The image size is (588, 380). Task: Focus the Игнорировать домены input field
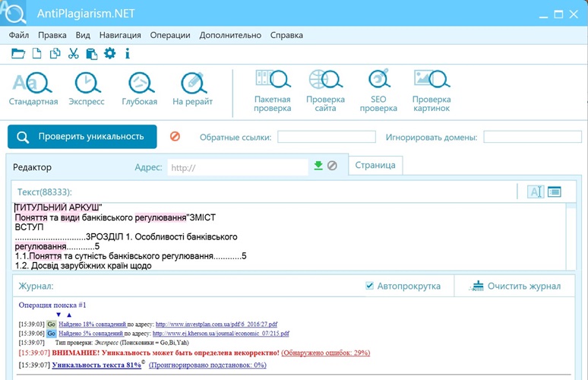pyautogui.click(x=533, y=137)
